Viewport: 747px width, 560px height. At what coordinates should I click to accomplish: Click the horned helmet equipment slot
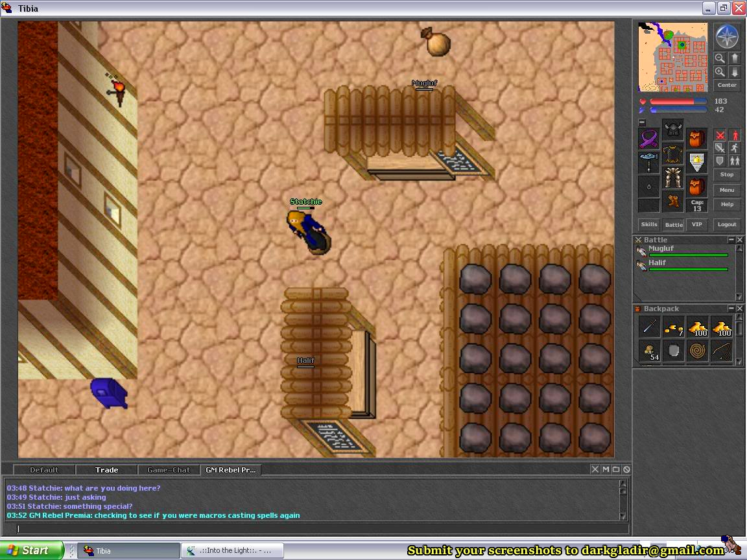(x=672, y=130)
